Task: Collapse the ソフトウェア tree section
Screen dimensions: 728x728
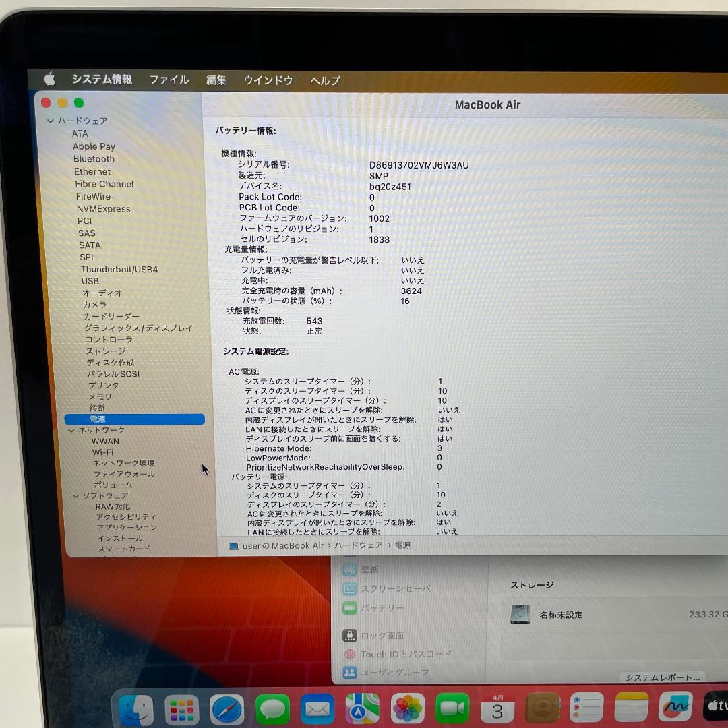Action: [75, 495]
